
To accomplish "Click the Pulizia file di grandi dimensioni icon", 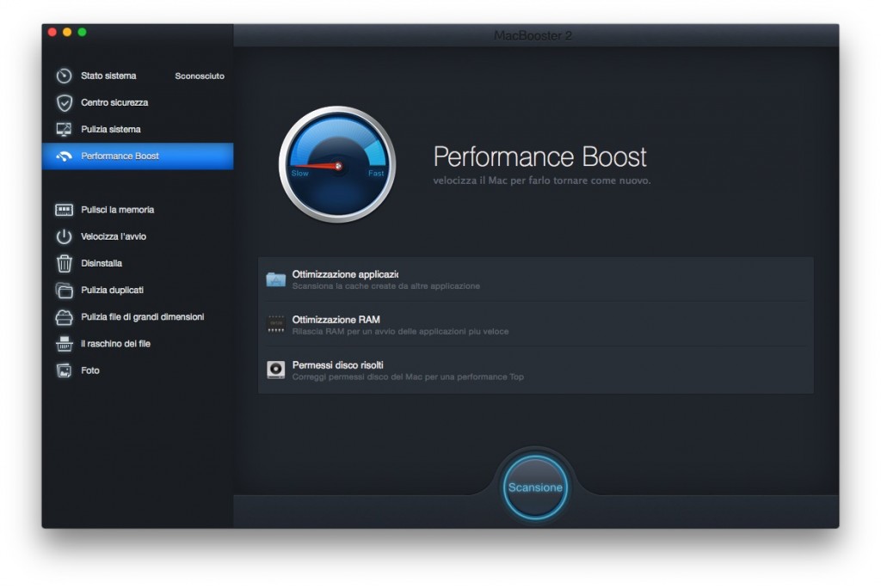I will coord(64,317).
